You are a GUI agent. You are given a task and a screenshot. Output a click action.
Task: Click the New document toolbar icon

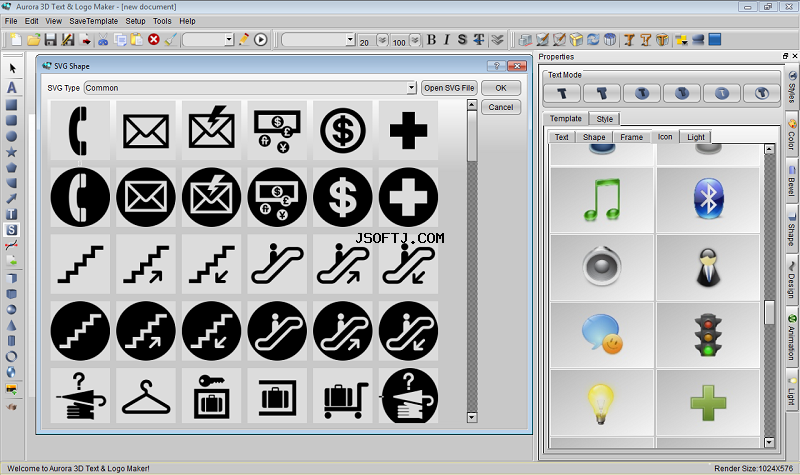(16, 40)
